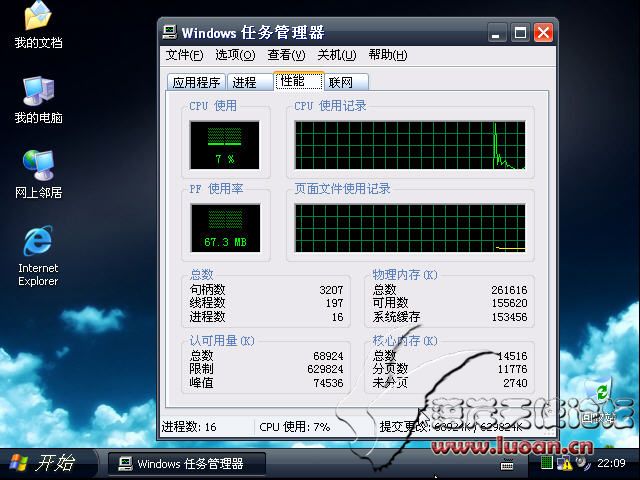The height and width of the screenshot is (480, 640).
Task: Click the 未分页 value 2740
Action: coord(515,383)
